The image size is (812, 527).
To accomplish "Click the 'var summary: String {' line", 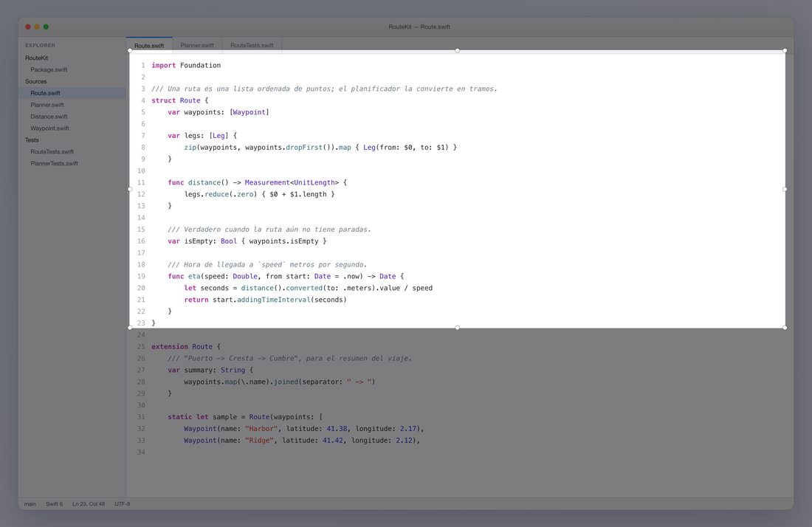I will [210, 370].
